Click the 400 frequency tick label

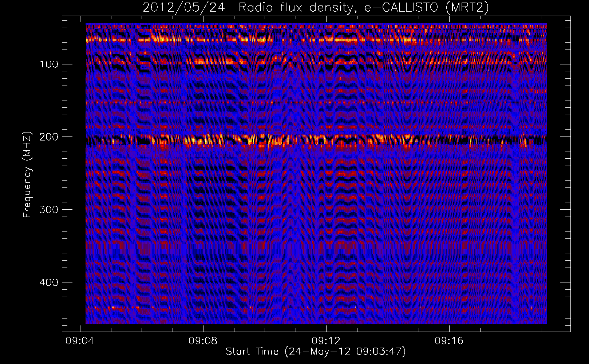click(49, 283)
